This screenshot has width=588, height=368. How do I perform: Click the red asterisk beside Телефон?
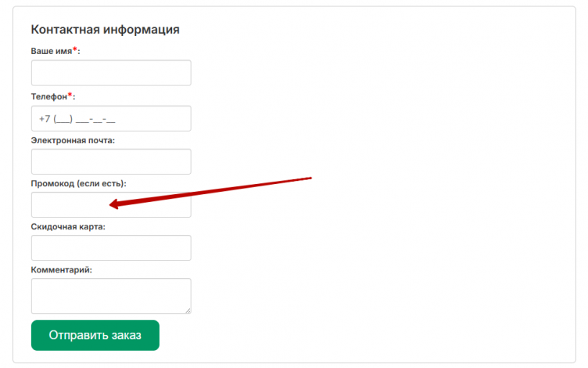click(x=70, y=96)
